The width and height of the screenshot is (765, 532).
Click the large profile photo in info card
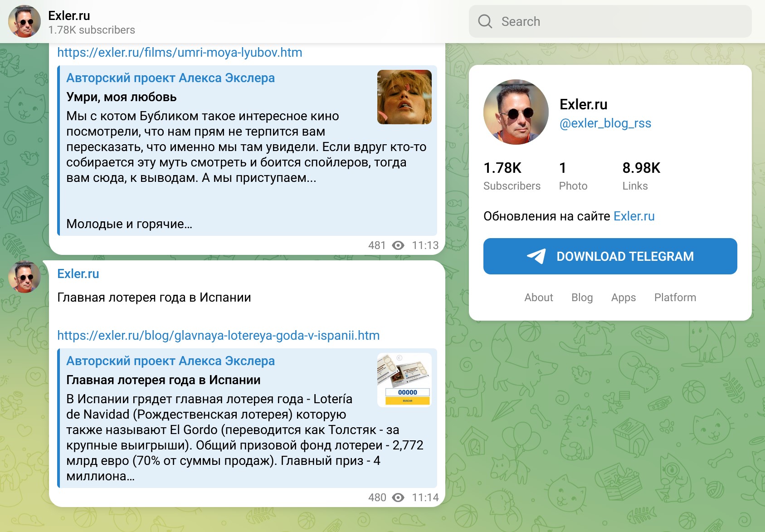516,112
